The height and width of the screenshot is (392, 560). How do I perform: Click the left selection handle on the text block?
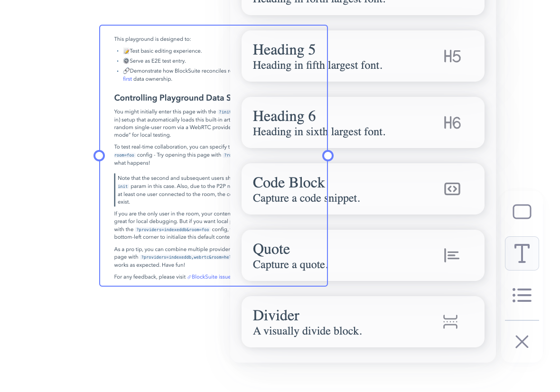tap(99, 155)
